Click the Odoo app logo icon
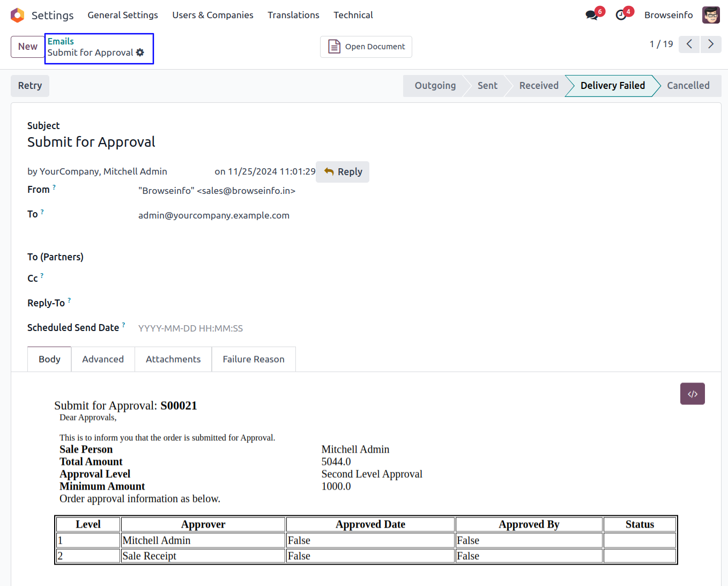This screenshot has height=586, width=728. pos(17,15)
